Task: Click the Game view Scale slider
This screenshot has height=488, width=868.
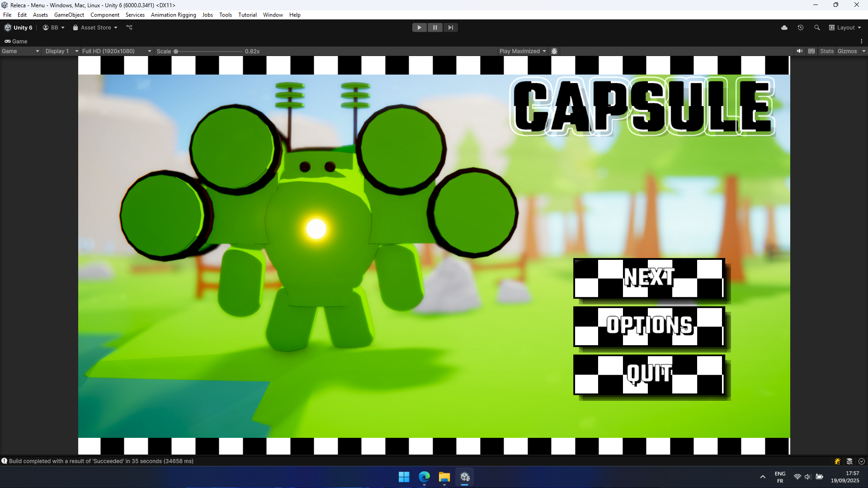Action: pyautogui.click(x=209, y=52)
